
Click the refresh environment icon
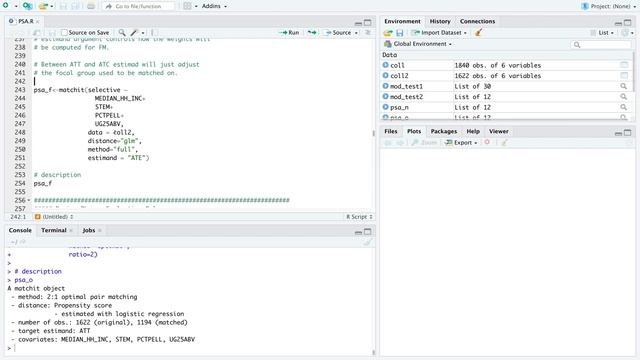tap(624, 33)
